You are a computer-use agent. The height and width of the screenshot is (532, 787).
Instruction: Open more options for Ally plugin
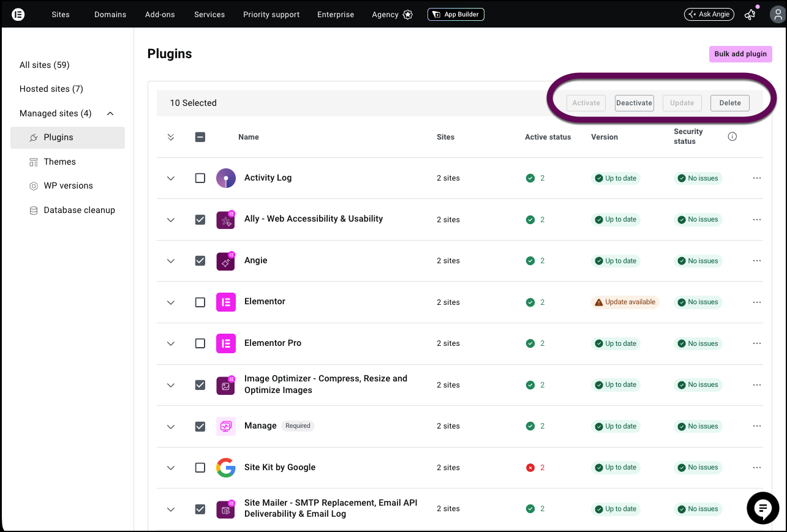click(x=757, y=220)
